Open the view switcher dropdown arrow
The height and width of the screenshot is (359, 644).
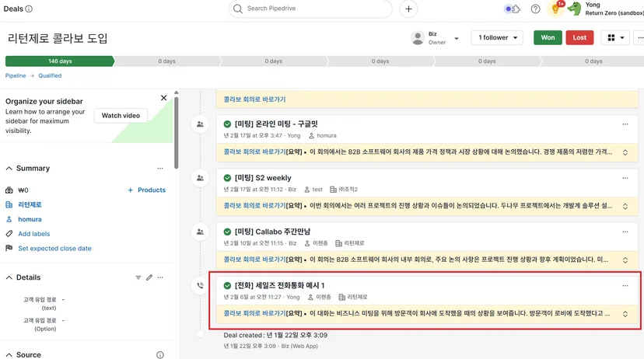[x=622, y=38]
